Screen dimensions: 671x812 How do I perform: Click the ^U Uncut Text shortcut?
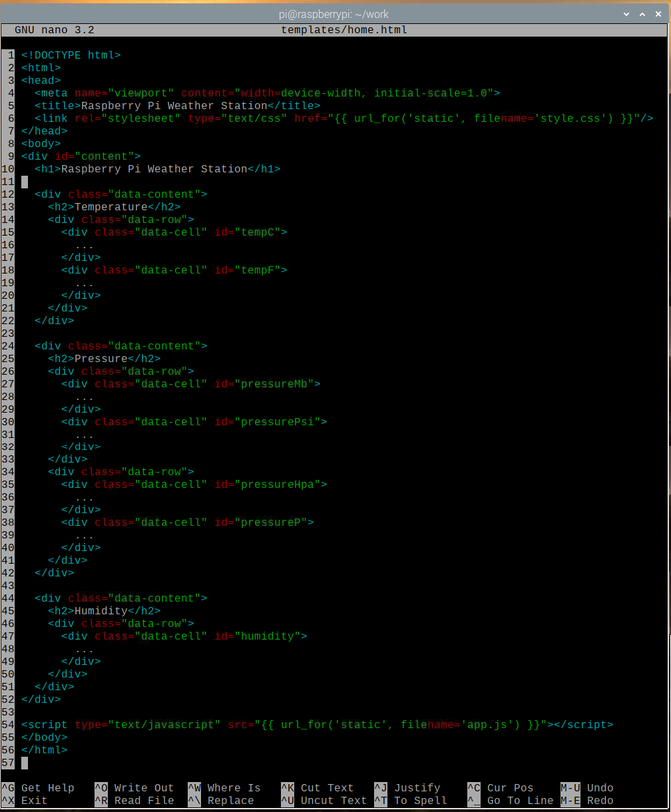324,801
